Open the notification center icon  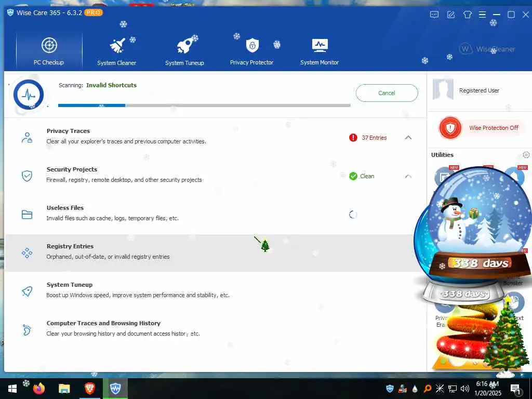point(515,389)
